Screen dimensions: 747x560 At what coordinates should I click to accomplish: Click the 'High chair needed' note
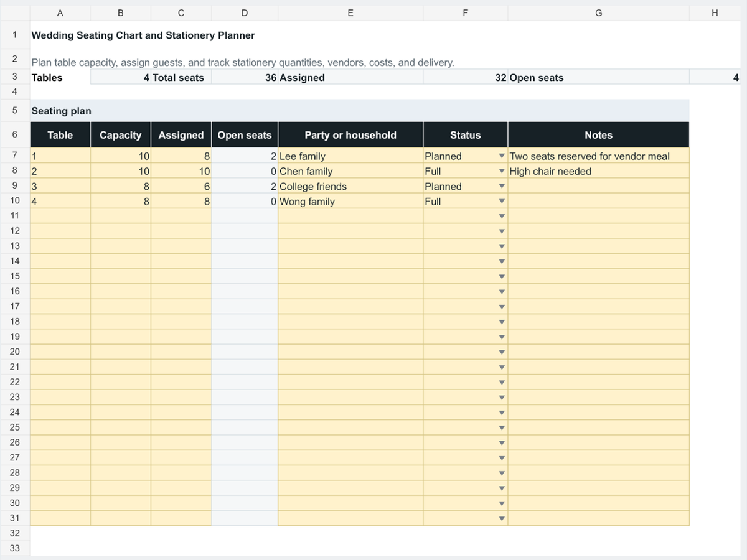[x=598, y=171]
